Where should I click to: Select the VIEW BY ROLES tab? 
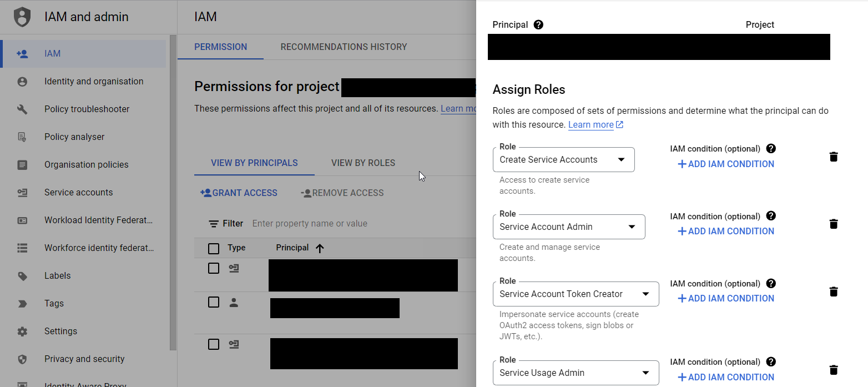(x=364, y=163)
